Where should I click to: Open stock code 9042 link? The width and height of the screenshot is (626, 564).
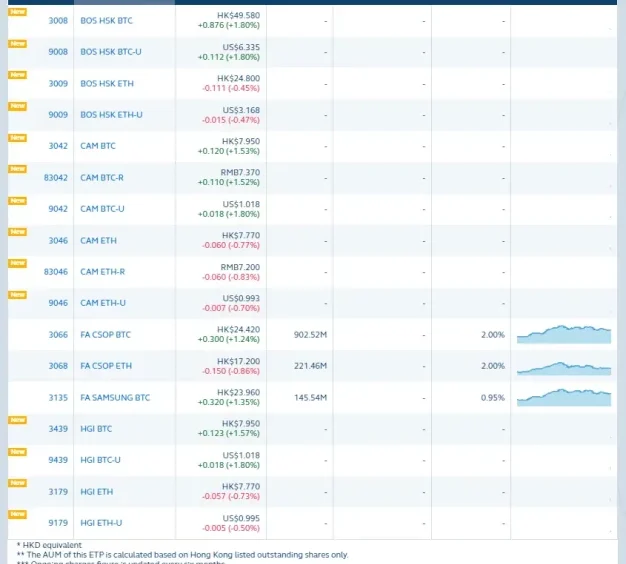[58, 209]
